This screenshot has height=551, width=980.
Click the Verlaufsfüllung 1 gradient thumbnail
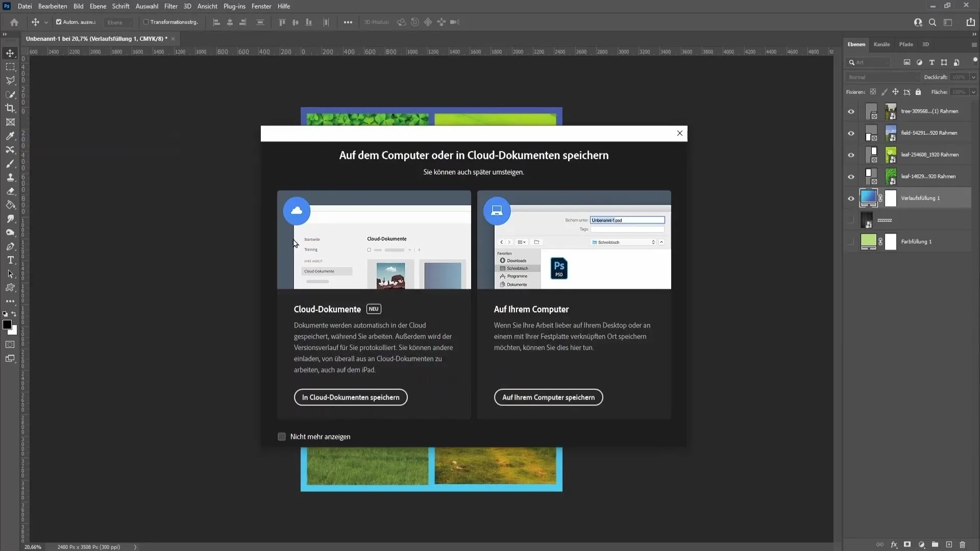coord(868,198)
